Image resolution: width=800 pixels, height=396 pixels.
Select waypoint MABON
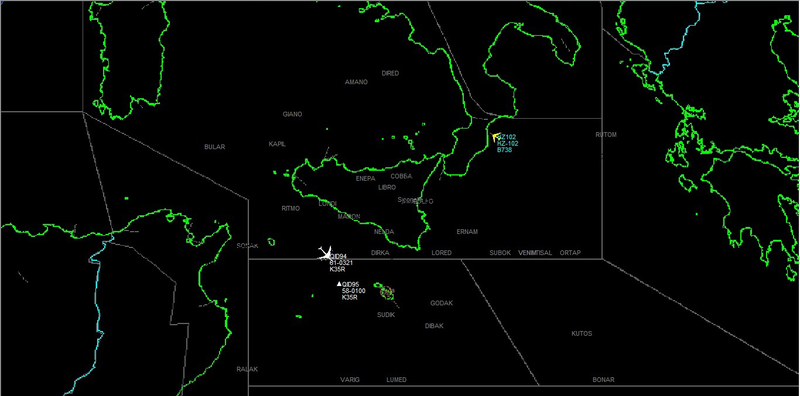tap(349, 217)
